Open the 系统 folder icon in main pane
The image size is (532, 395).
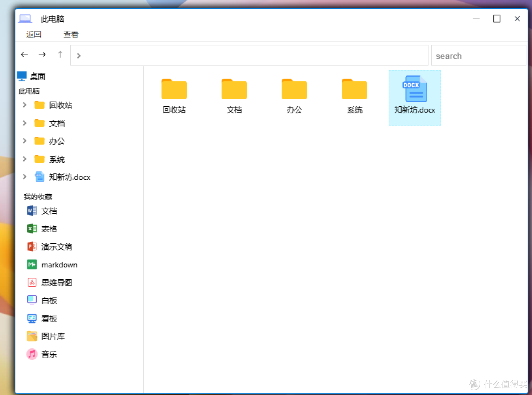(355, 89)
